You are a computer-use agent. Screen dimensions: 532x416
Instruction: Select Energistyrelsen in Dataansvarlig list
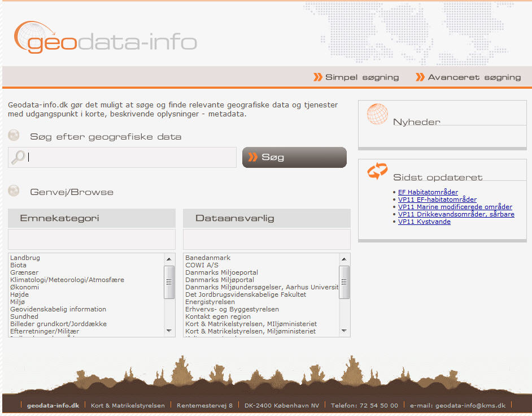[x=210, y=302]
